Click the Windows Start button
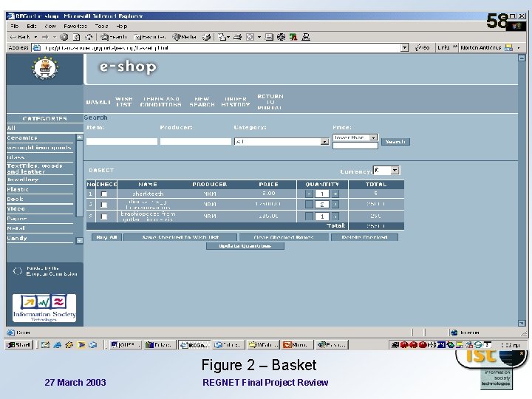 click(18, 345)
